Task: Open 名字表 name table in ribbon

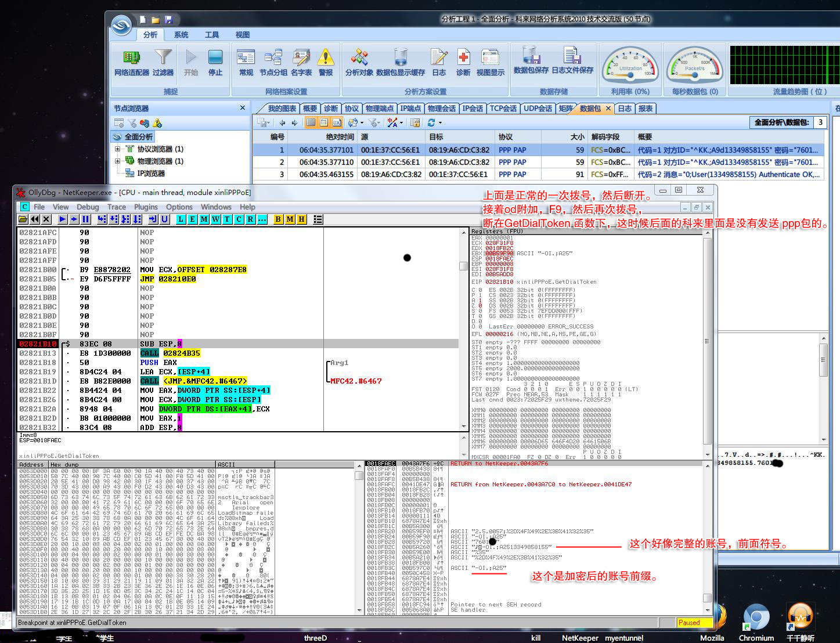Action: click(x=301, y=63)
